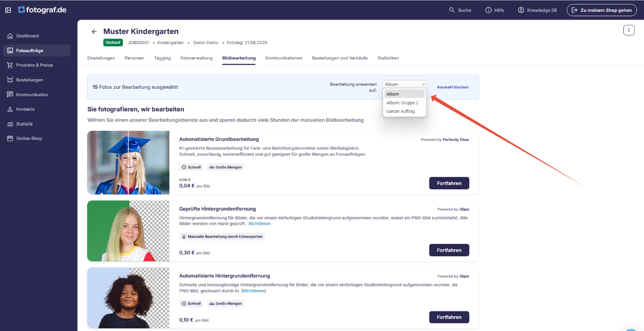
Task: Click the Auswahl löschen link
Action: pyautogui.click(x=453, y=87)
